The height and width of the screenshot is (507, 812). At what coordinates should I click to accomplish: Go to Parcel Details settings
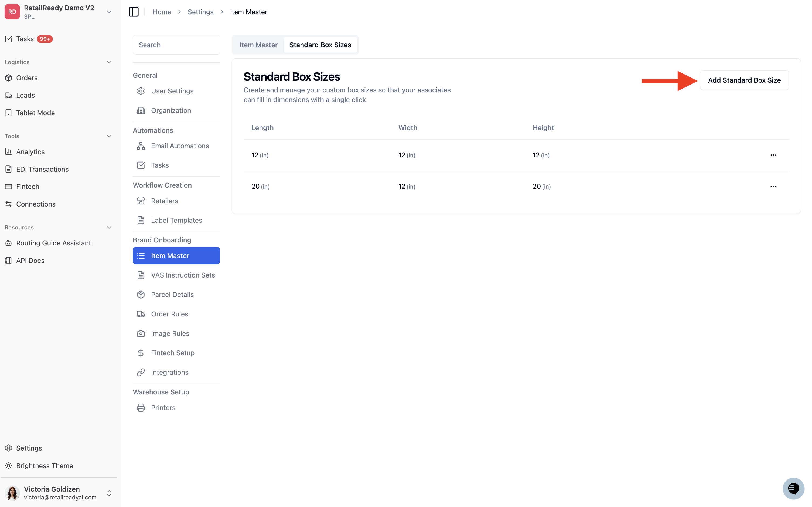176,295
